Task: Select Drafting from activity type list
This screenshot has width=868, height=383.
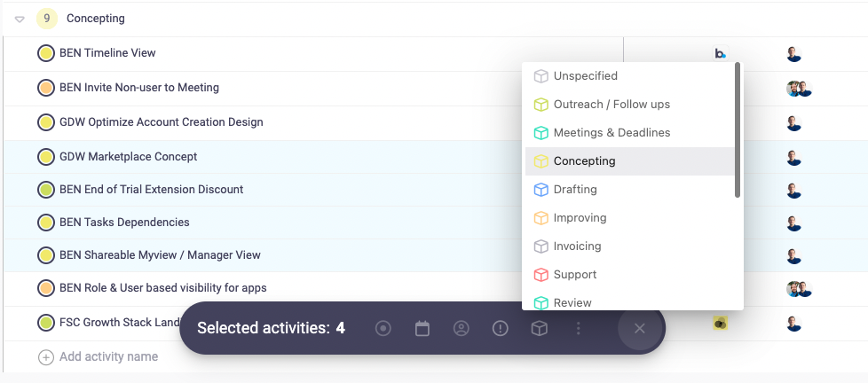Action: point(575,190)
